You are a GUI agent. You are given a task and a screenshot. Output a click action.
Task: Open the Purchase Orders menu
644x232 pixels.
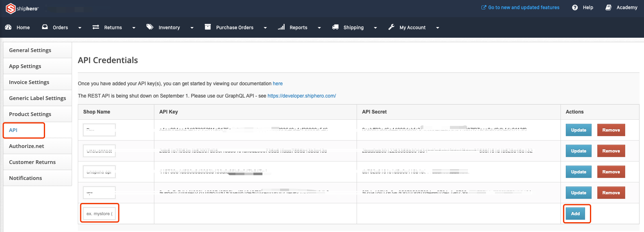tap(235, 27)
